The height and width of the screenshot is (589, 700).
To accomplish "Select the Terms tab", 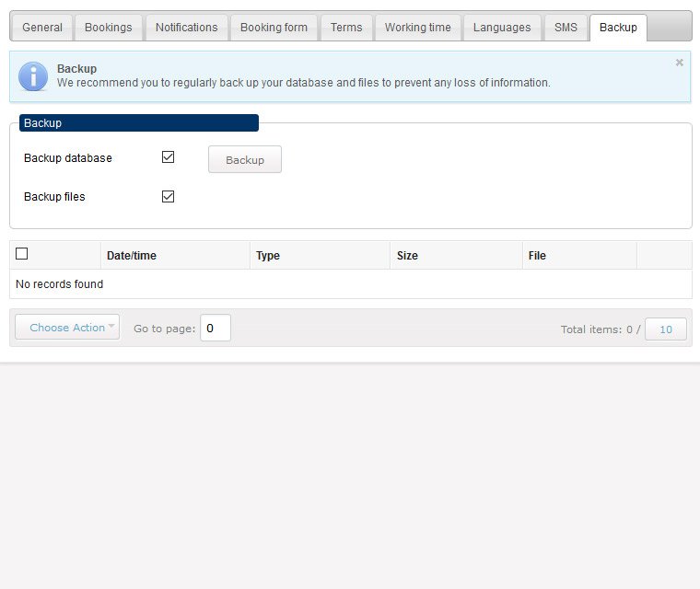I will pos(346,28).
